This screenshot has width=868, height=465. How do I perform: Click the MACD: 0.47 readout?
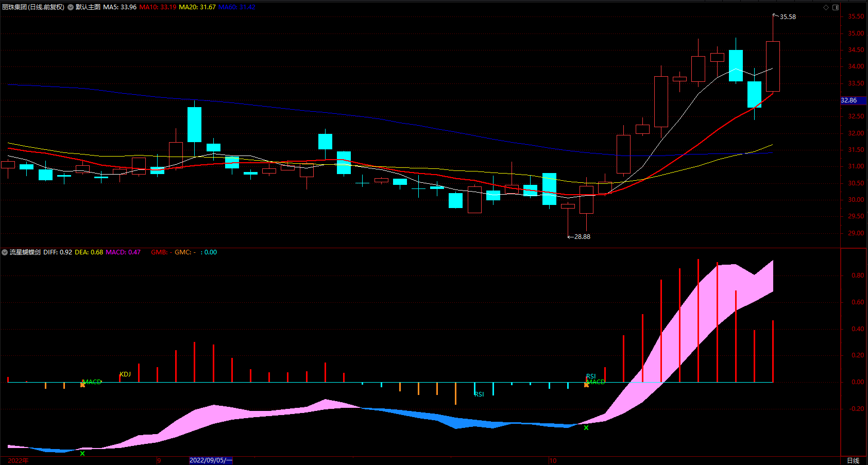tap(123, 252)
